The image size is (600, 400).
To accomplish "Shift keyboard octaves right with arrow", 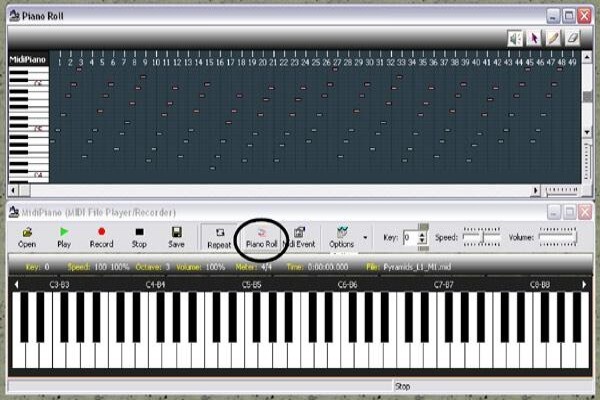I will tap(584, 284).
